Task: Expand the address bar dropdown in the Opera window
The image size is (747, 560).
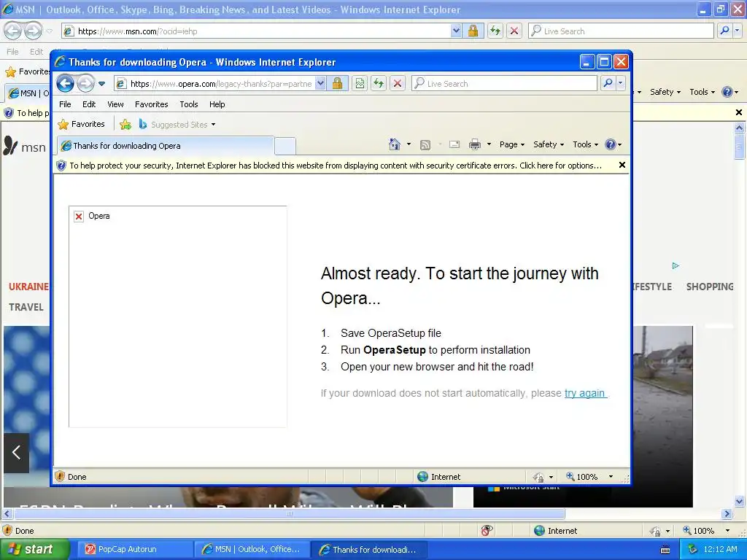Action: coord(321,84)
